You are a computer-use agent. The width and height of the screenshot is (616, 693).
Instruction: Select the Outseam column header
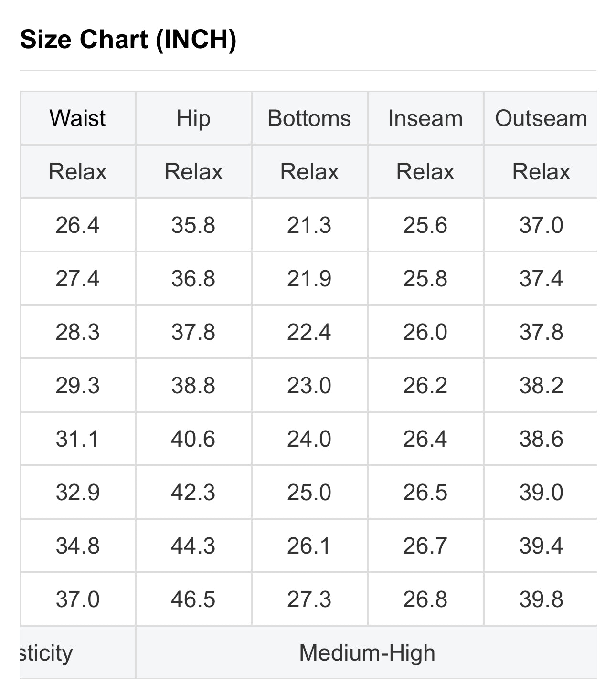pos(541,118)
